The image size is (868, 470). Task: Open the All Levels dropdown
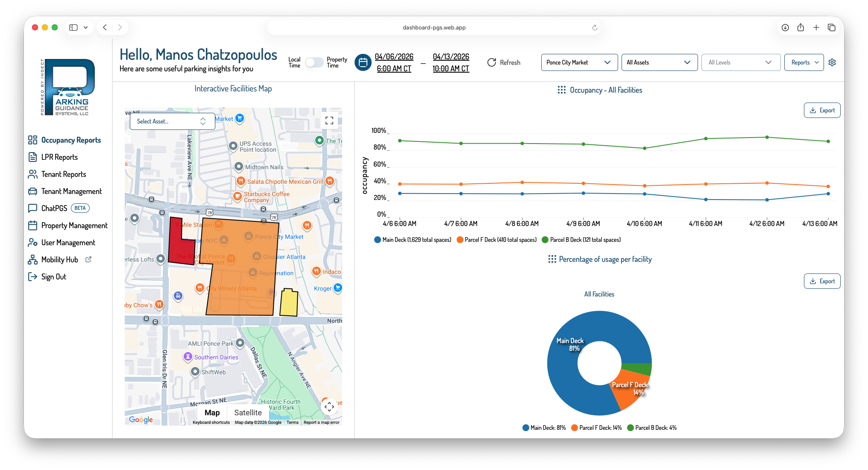click(741, 62)
